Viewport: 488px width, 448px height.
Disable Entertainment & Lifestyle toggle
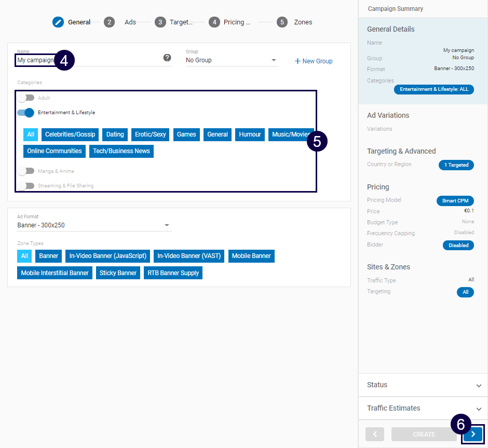(25, 113)
